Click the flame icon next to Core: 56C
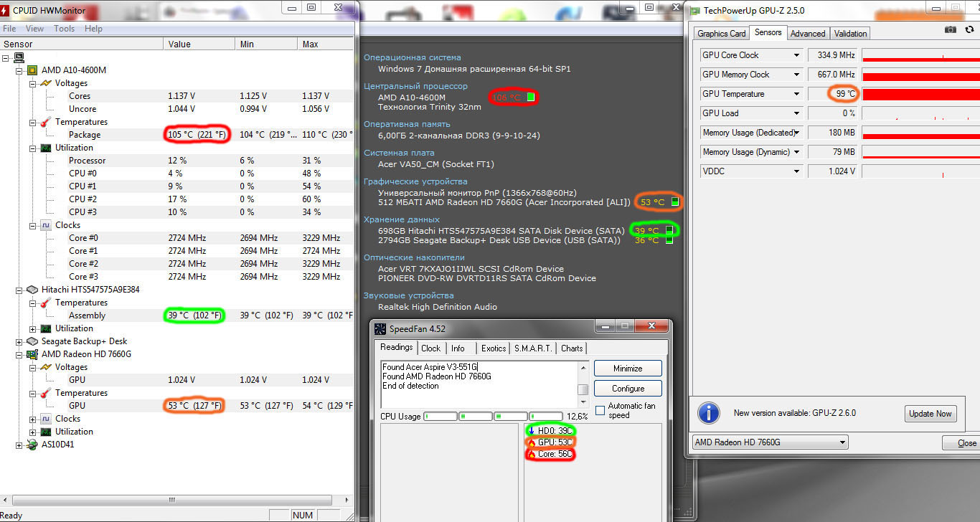 click(532, 454)
